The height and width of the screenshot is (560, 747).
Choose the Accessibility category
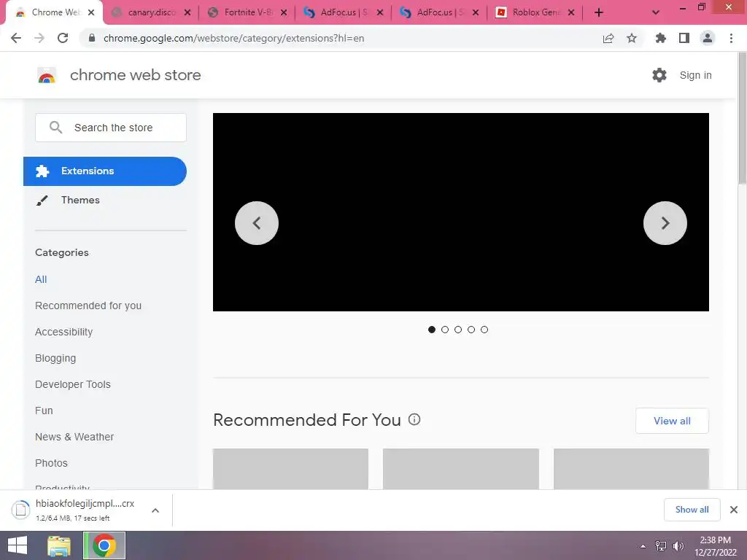click(64, 332)
